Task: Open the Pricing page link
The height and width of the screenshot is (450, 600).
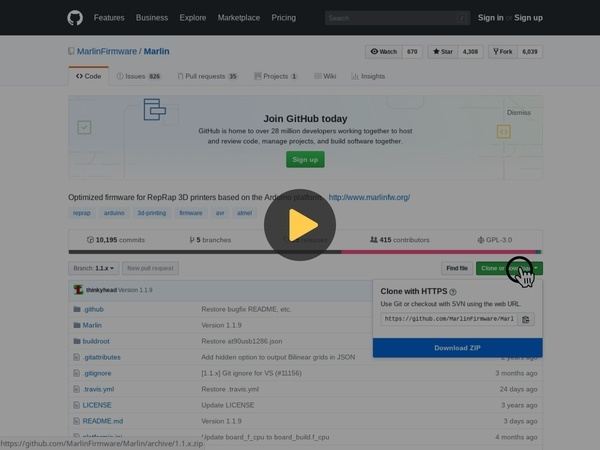Action: (x=284, y=18)
